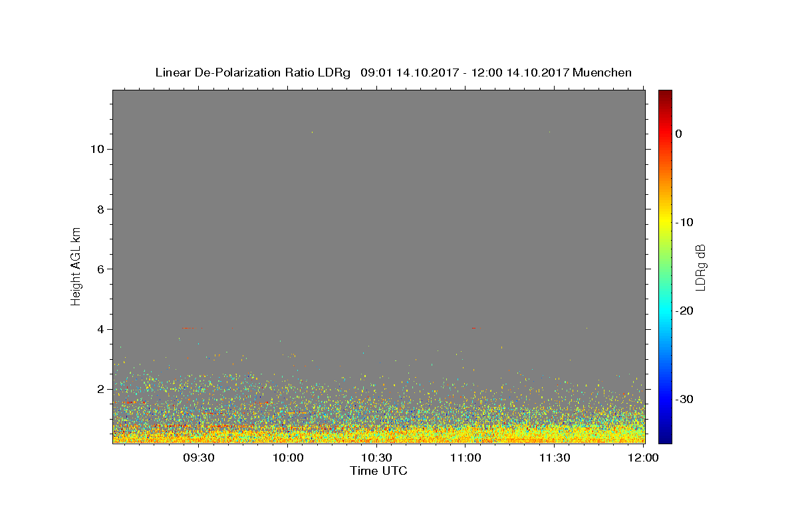The height and width of the screenshot is (532, 798).
Task: Click the Height AGL km axis title
Action: [x=76, y=265]
